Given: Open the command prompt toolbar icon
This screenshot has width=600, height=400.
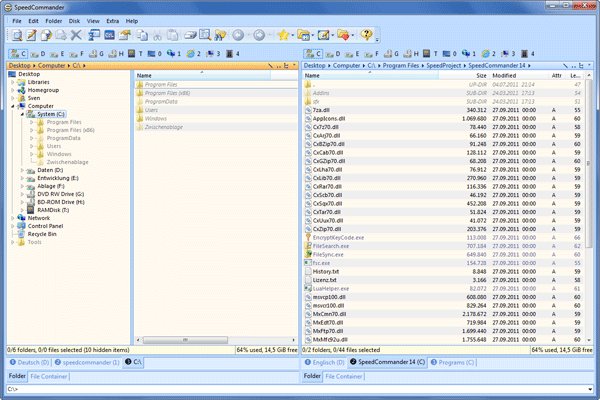Looking at the screenshot, I should tap(109, 35).
